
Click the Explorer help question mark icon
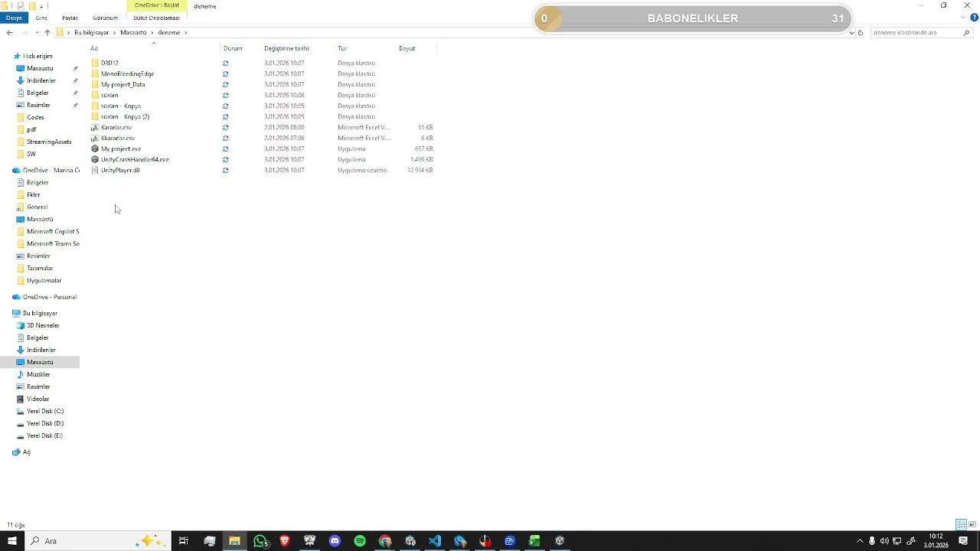click(974, 18)
